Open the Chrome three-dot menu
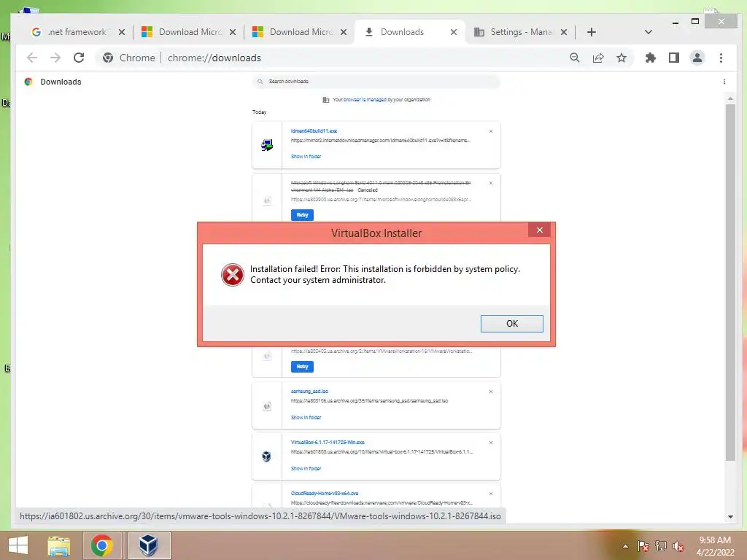 (721, 58)
